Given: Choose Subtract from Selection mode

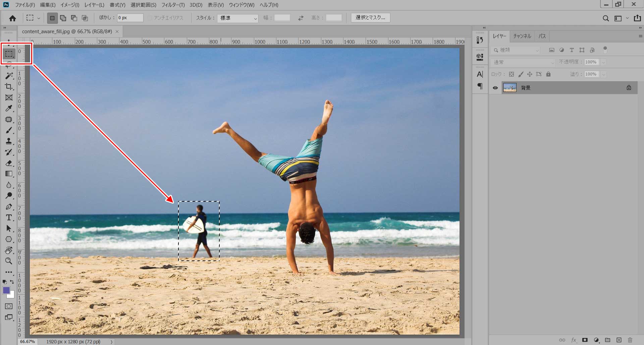Looking at the screenshot, I should tap(74, 18).
